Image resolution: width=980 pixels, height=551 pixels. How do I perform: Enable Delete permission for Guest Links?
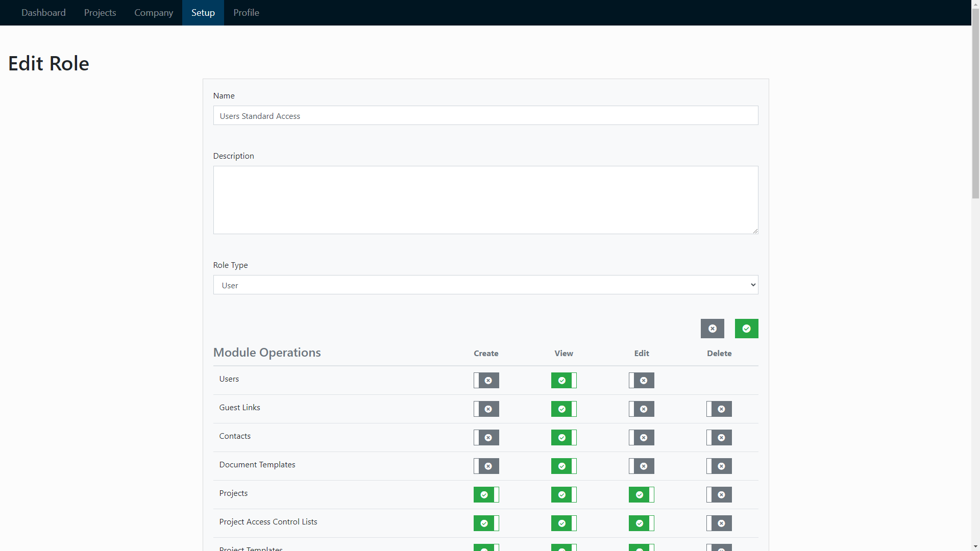[719, 409]
